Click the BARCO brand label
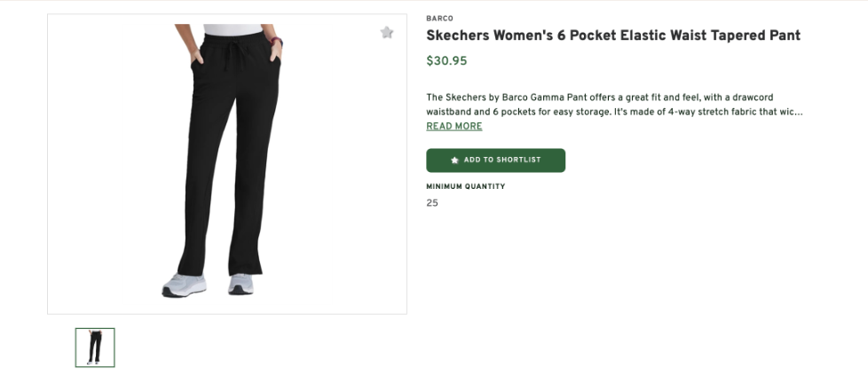Image resolution: width=868 pixels, height=376 pixels. [439, 19]
